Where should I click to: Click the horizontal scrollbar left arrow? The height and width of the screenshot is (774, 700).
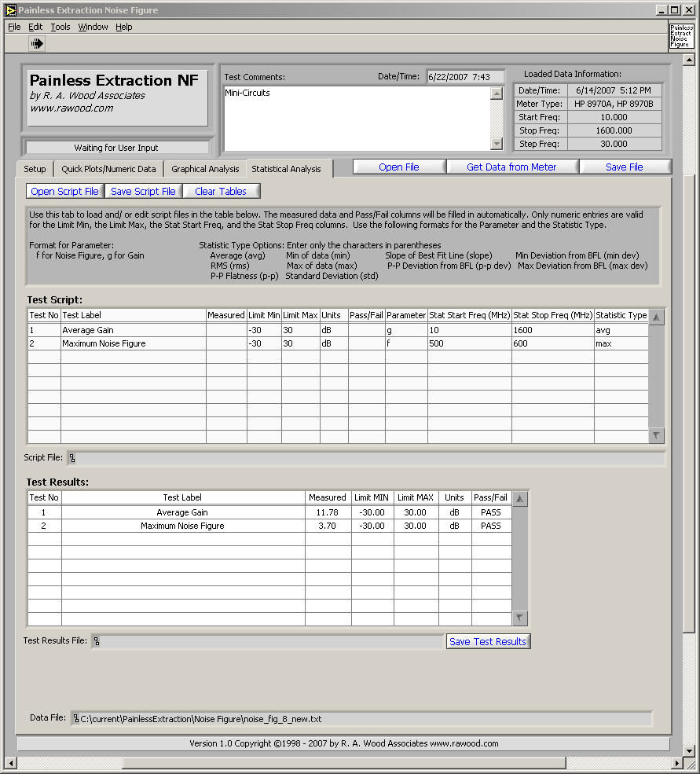click(x=10, y=763)
